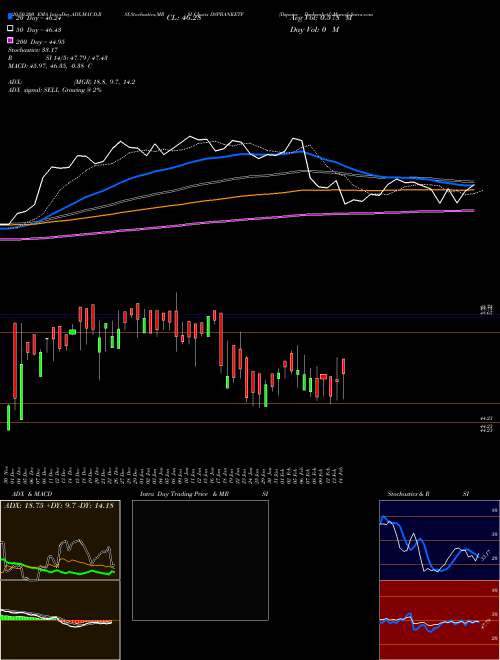
Task: Open the red RSI chart panel
Action: coord(439,620)
